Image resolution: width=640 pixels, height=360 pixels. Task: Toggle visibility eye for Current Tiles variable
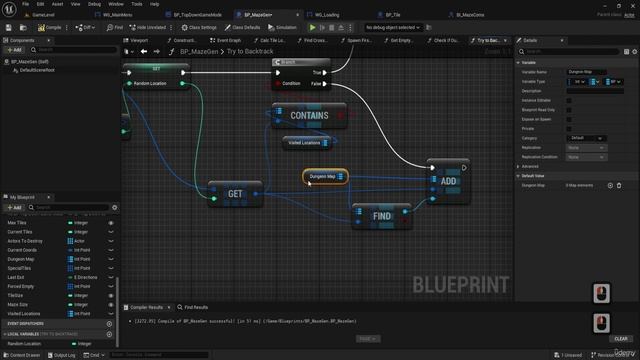(111, 232)
